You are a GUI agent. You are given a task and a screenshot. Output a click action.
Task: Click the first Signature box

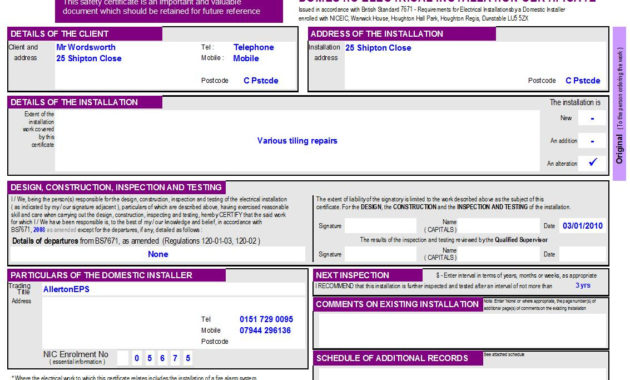(380, 226)
